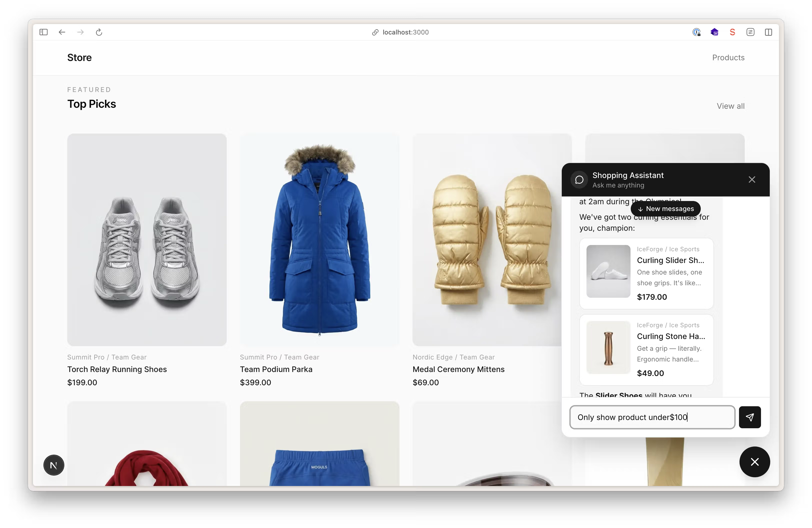Reload the localhost page

[x=99, y=32]
